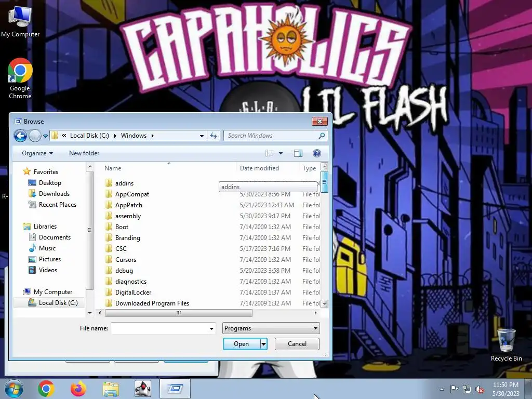
Task: Open the address bar history dropdown
Action: click(202, 136)
